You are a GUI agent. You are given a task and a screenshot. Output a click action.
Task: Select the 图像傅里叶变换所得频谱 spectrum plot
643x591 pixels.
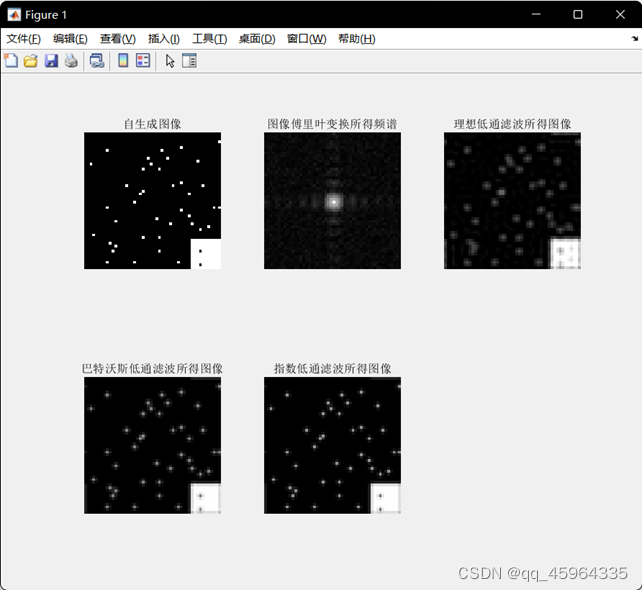click(x=333, y=201)
